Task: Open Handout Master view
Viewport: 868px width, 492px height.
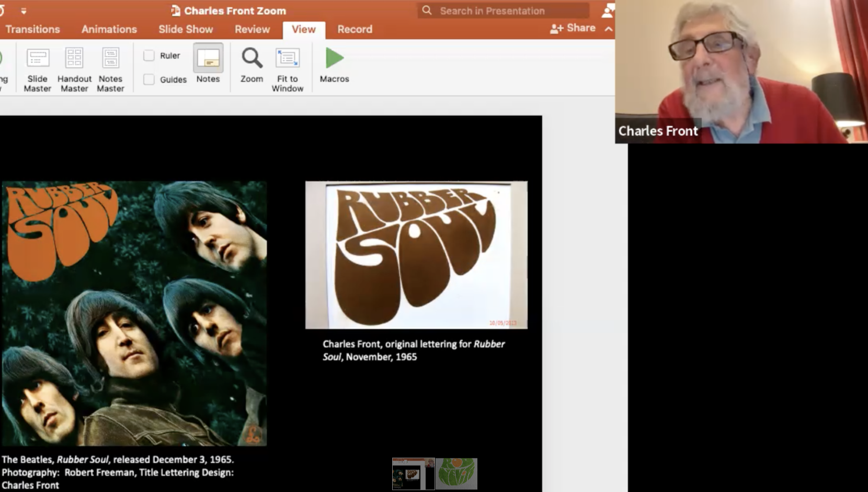Action: coord(74,70)
